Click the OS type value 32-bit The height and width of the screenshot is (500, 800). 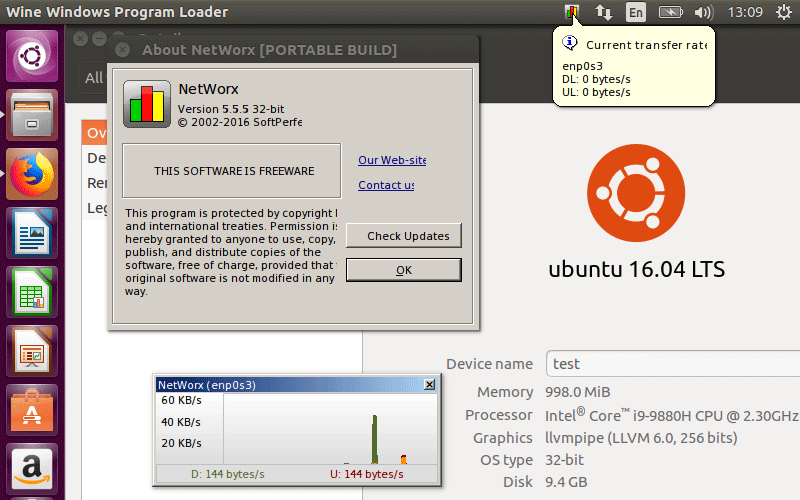tap(564, 460)
